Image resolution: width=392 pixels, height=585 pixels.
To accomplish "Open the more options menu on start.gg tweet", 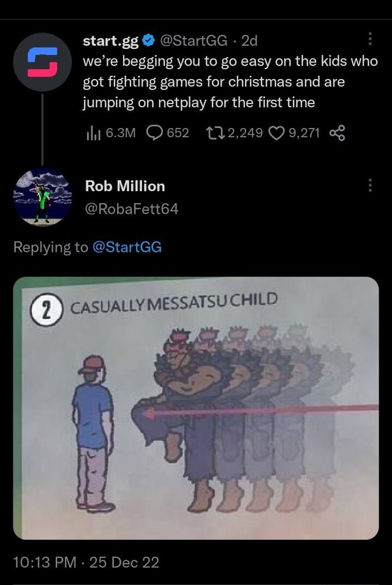I will tap(370, 40).
